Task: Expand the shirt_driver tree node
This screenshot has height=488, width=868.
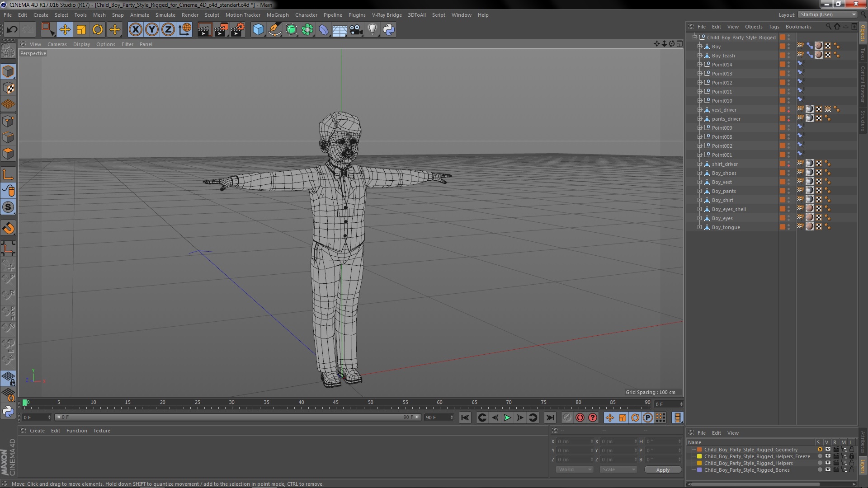Action: 699,164
